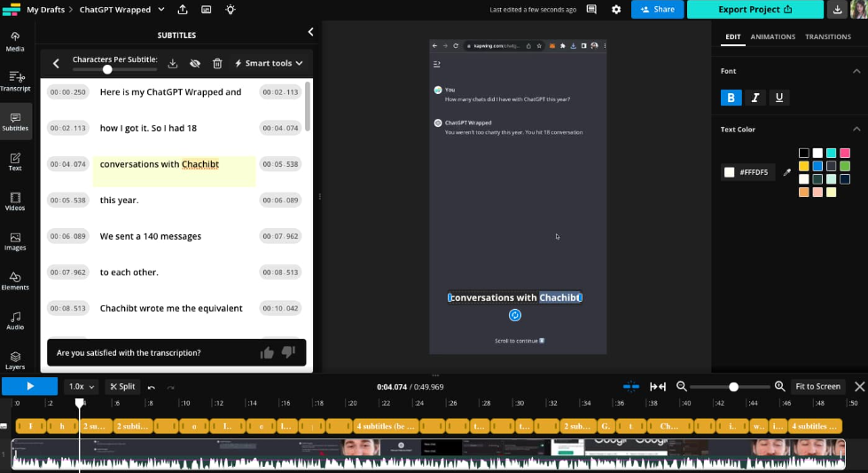The width and height of the screenshot is (868, 473).
Task: Adjust Characters Per Subtitle slider handle
Action: (107, 70)
